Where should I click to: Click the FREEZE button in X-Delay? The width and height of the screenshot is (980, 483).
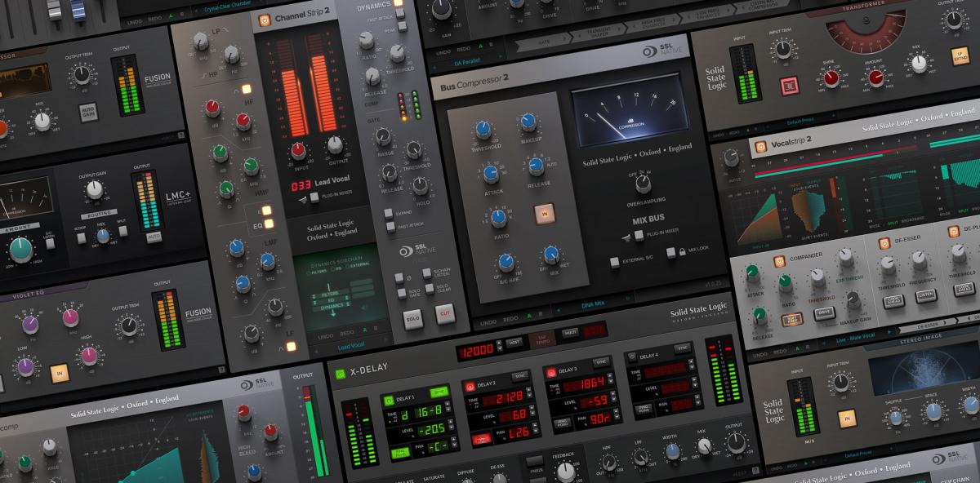[x=534, y=462]
